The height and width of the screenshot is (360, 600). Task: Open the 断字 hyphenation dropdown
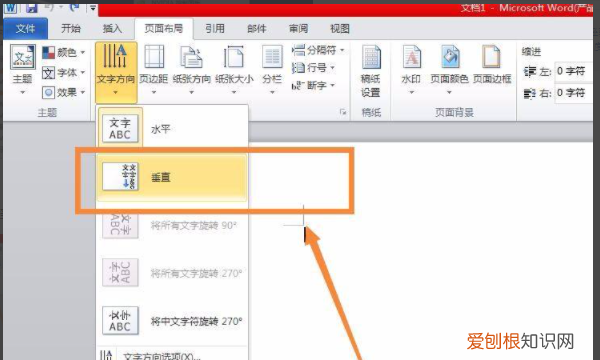313,86
